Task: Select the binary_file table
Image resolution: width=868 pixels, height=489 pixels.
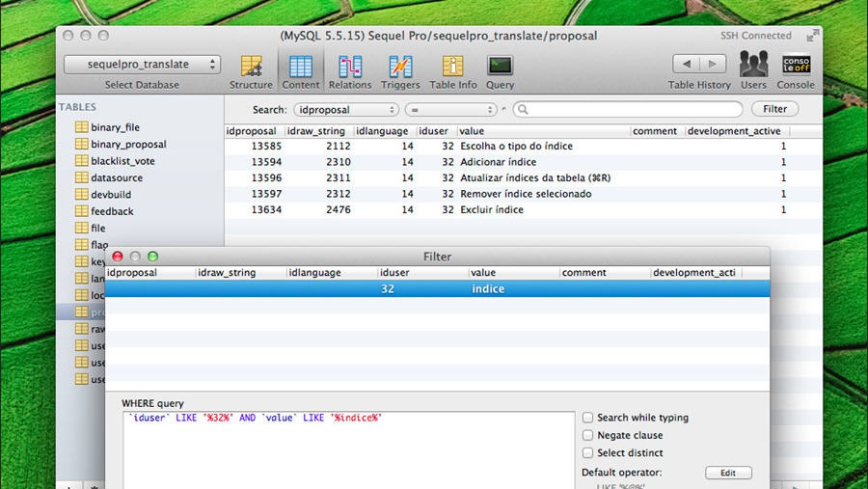Action: [115, 127]
